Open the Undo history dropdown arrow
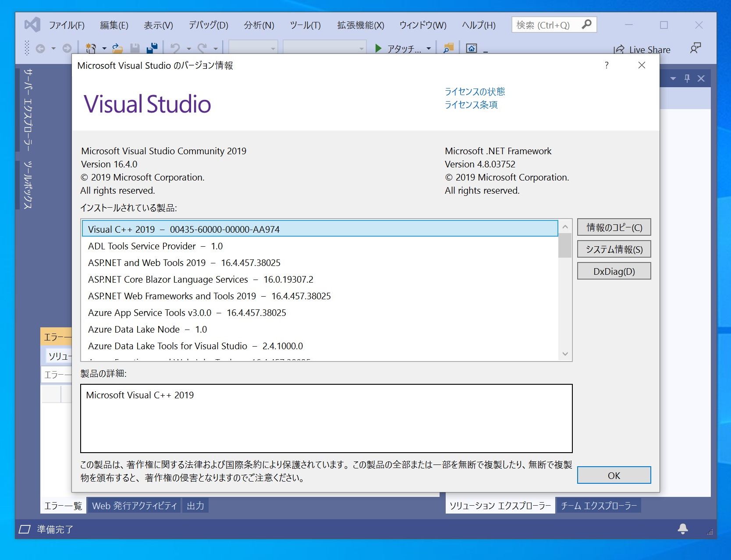Image resolution: width=731 pixels, height=560 pixels. pyautogui.click(x=189, y=49)
